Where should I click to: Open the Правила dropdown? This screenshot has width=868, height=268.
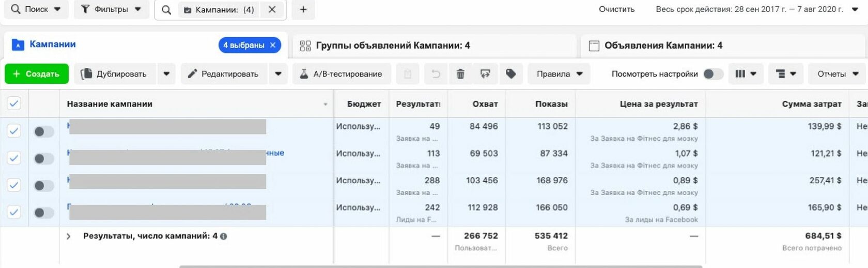pos(559,74)
